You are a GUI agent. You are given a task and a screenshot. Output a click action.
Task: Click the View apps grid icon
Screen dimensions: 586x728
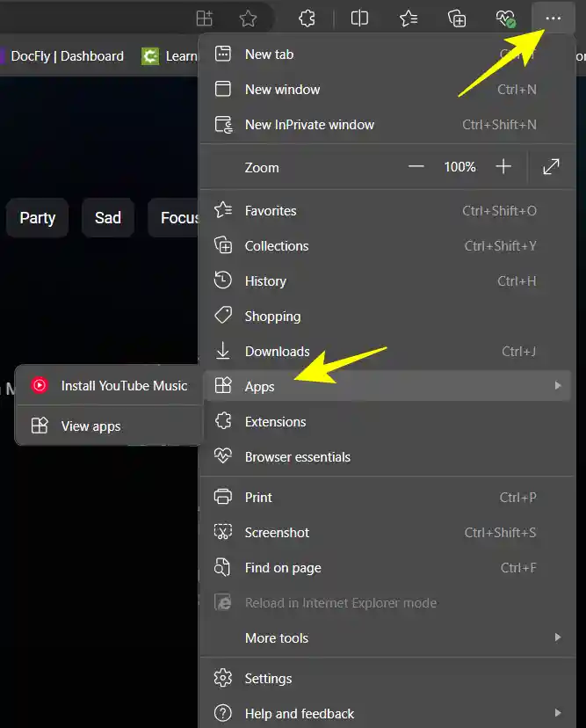click(x=40, y=426)
